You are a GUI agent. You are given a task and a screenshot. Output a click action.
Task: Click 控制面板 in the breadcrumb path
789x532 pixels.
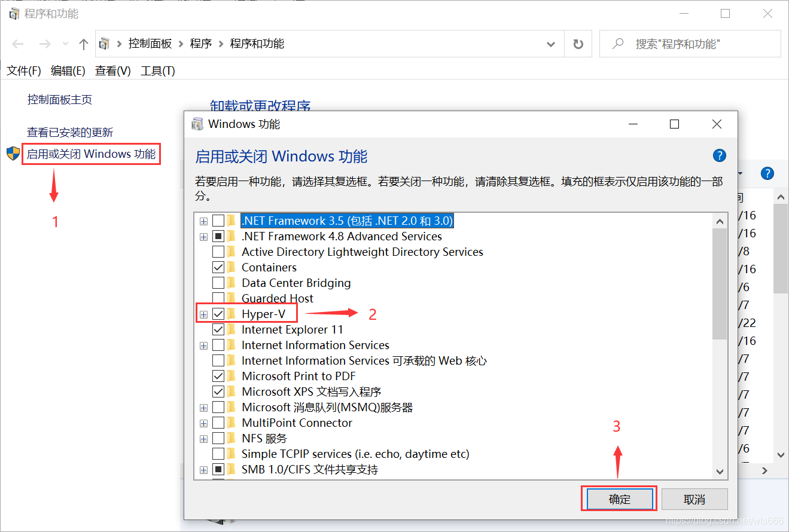[x=150, y=44]
